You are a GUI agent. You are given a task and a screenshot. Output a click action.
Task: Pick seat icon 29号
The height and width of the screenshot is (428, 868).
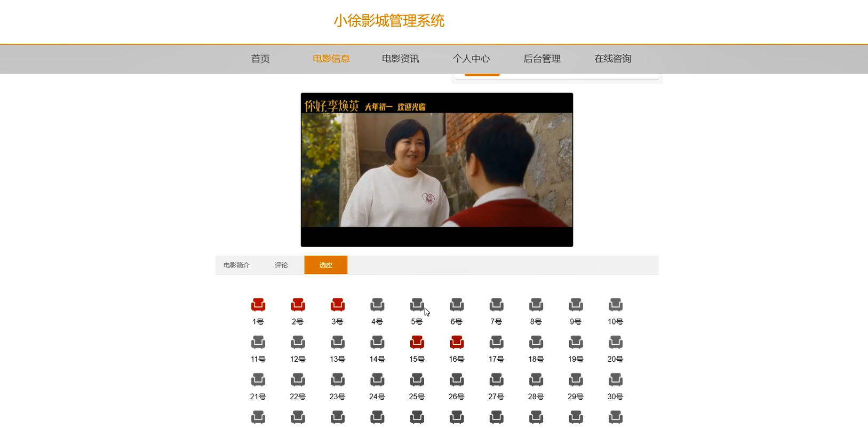point(576,379)
